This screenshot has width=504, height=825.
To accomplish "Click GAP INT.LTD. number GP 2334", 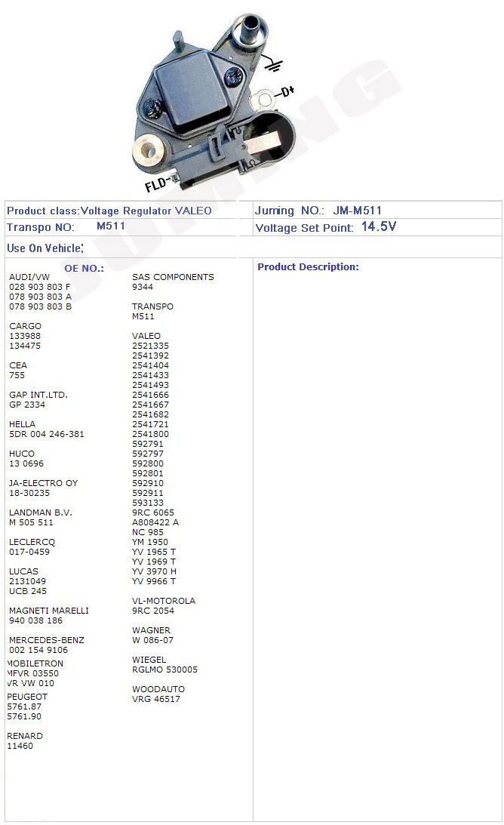I will click(27, 405).
